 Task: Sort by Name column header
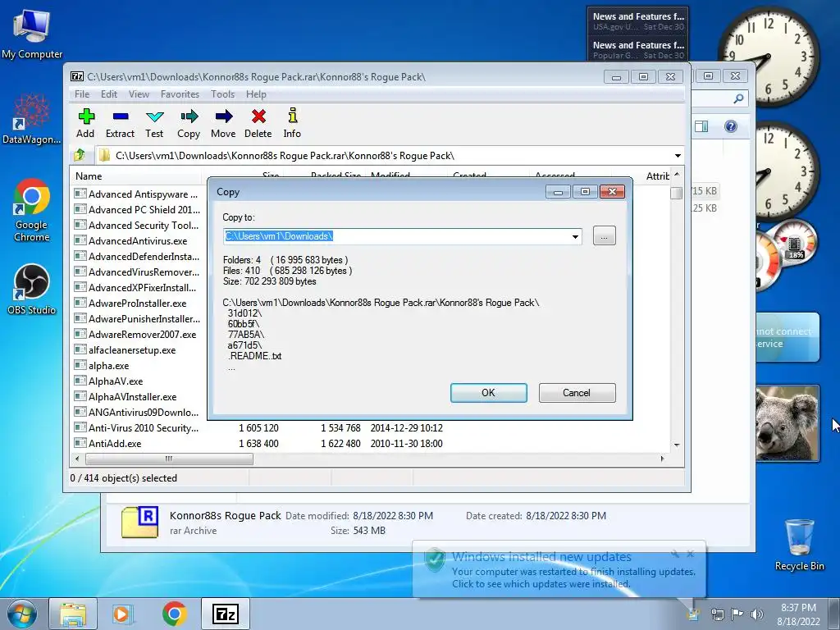tap(137, 176)
